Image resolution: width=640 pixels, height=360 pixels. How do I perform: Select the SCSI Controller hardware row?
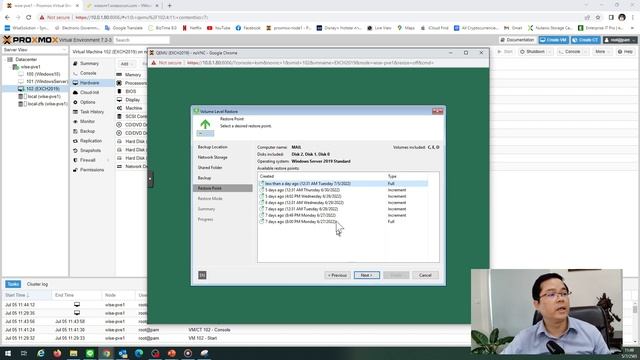pos(131,116)
